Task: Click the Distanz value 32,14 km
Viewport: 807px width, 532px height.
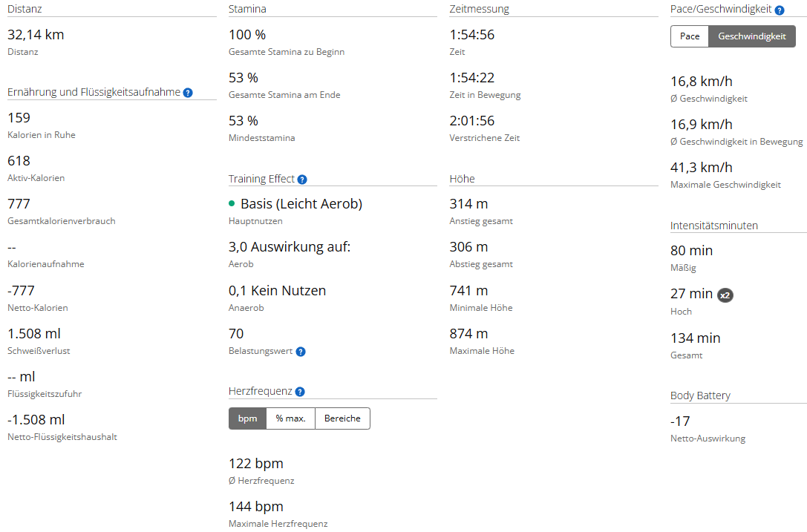Action: (x=36, y=34)
